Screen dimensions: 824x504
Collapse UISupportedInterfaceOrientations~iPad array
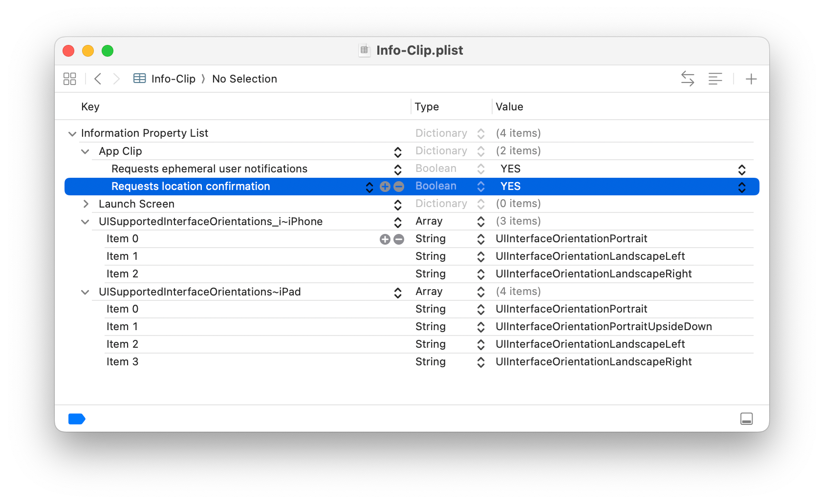[x=85, y=292]
